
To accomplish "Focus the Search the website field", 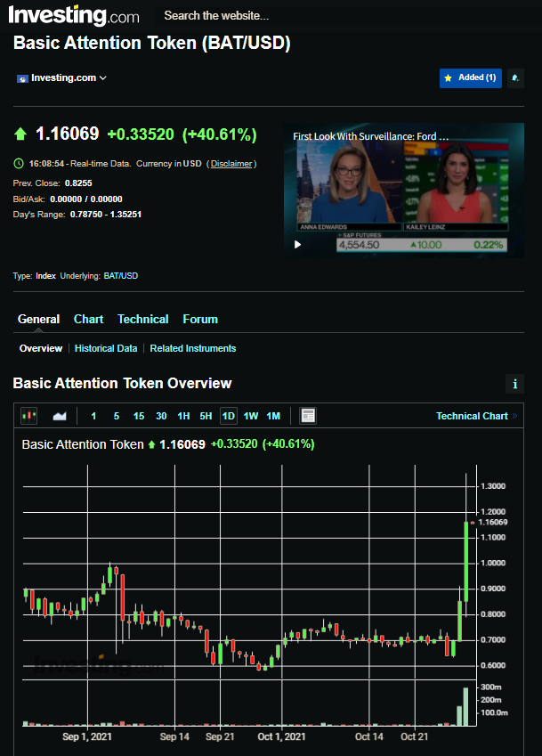I will [216, 15].
